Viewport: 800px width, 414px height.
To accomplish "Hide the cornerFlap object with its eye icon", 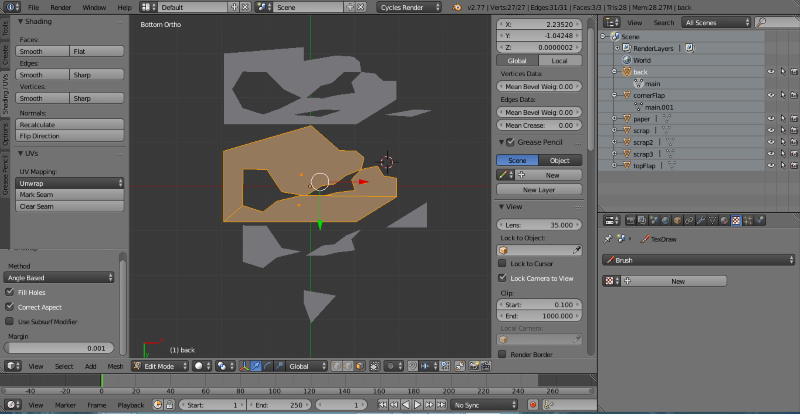I will [771, 95].
